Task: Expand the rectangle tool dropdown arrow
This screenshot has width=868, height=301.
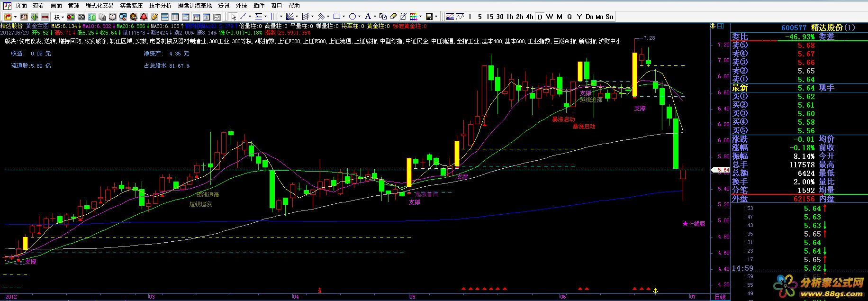Action: coord(344,17)
